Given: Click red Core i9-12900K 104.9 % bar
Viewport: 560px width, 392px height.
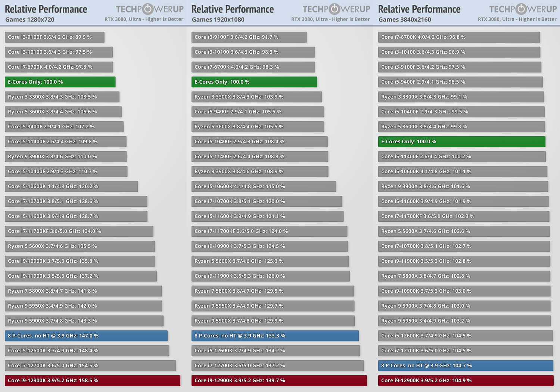Looking at the screenshot, I should [x=466, y=380].
